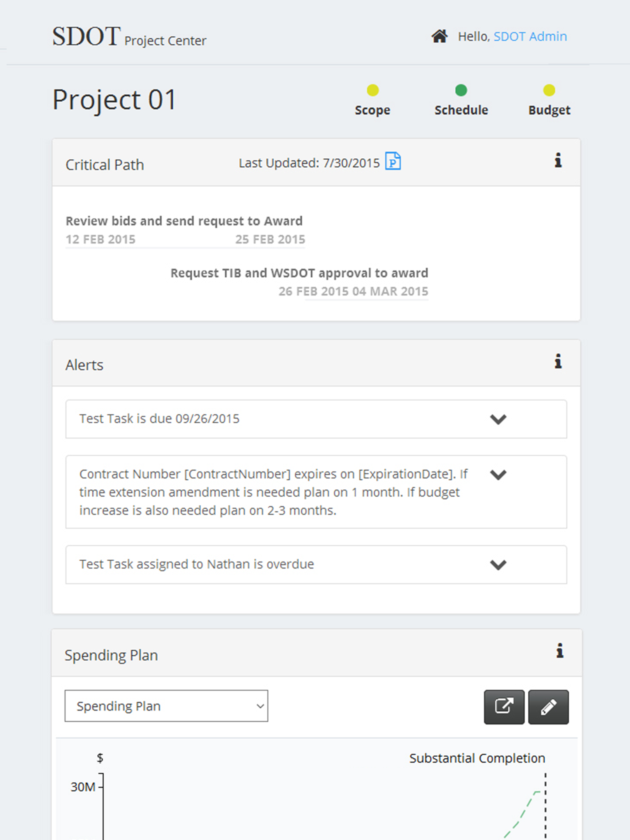Open the Spending Plan dropdown
This screenshot has width=630, height=840.
166,706
